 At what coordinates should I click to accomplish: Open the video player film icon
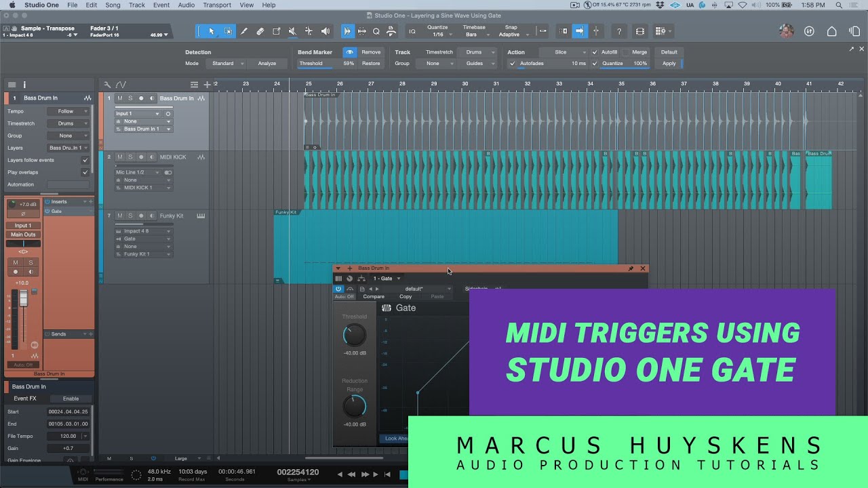point(640,31)
